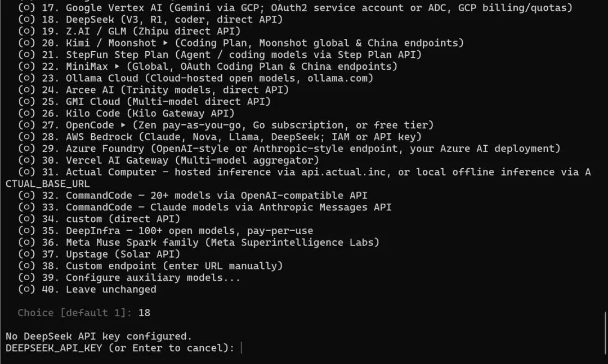608x364 pixels.
Task: Choose the StepFun Step Plan entry
Action: click(x=220, y=55)
